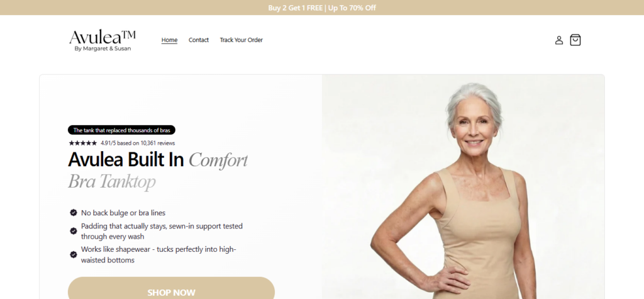Select the 'By Margaret & Susan' tagline
This screenshot has height=299, width=644.
coord(103,48)
